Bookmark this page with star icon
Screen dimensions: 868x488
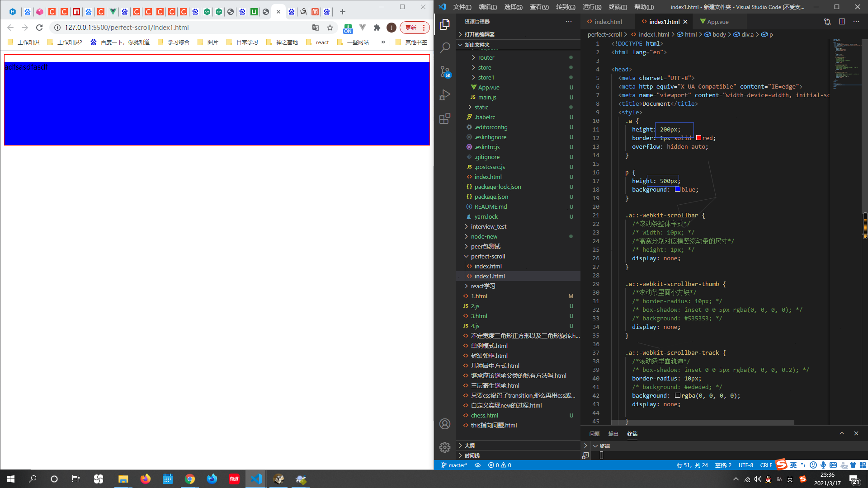click(330, 28)
